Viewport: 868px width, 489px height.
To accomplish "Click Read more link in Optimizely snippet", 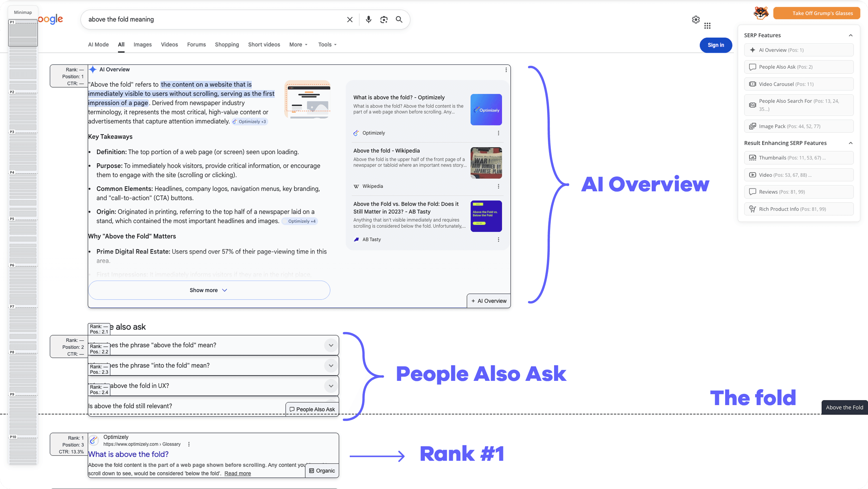I will pyautogui.click(x=238, y=473).
